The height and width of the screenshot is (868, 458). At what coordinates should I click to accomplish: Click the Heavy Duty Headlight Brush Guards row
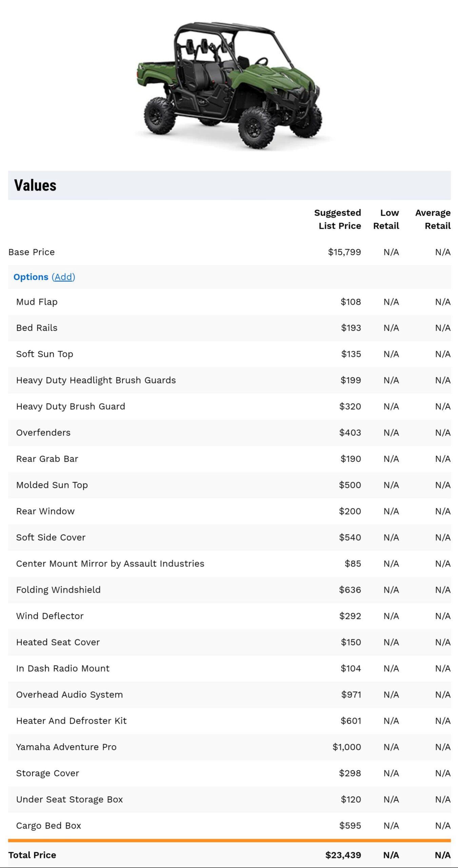click(96, 380)
